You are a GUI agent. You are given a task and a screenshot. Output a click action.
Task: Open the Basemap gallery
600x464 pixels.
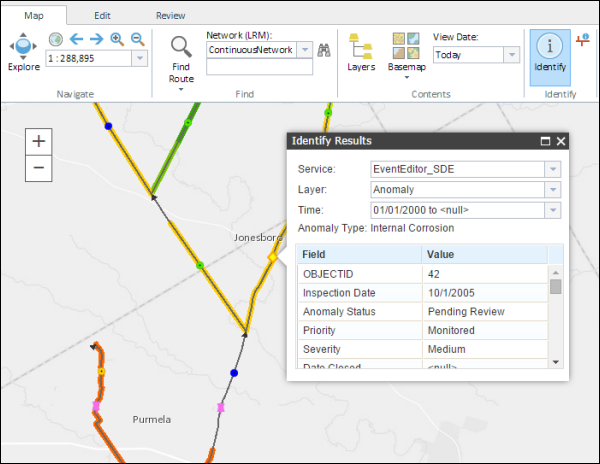coord(406,51)
